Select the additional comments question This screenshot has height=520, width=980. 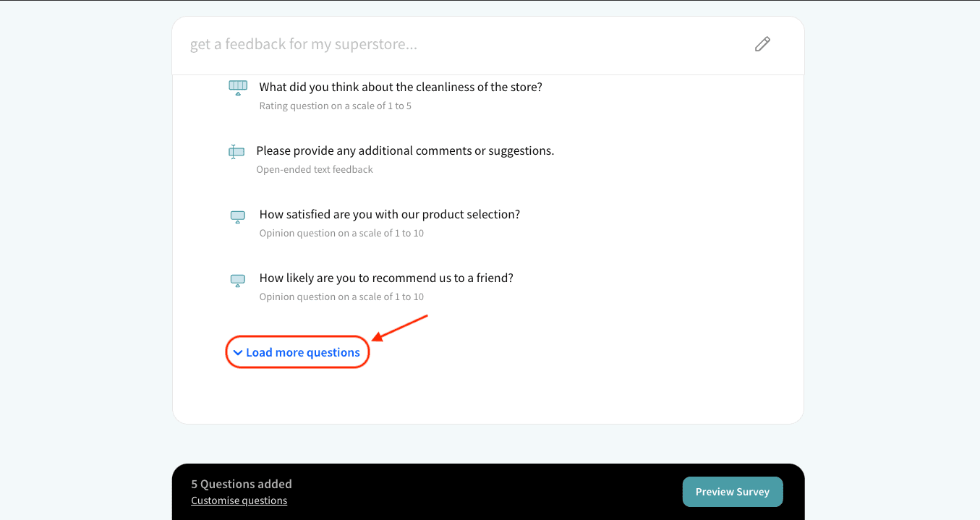click(405, 151)
